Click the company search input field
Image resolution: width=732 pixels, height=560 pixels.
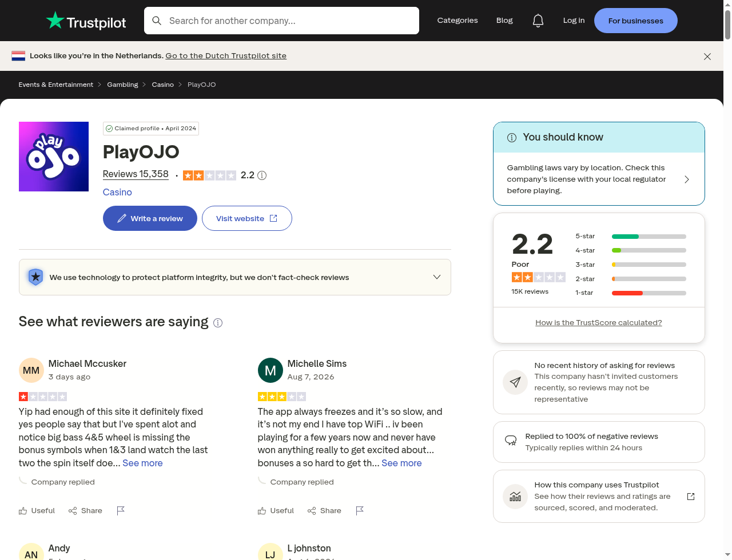tap(281, 21)
